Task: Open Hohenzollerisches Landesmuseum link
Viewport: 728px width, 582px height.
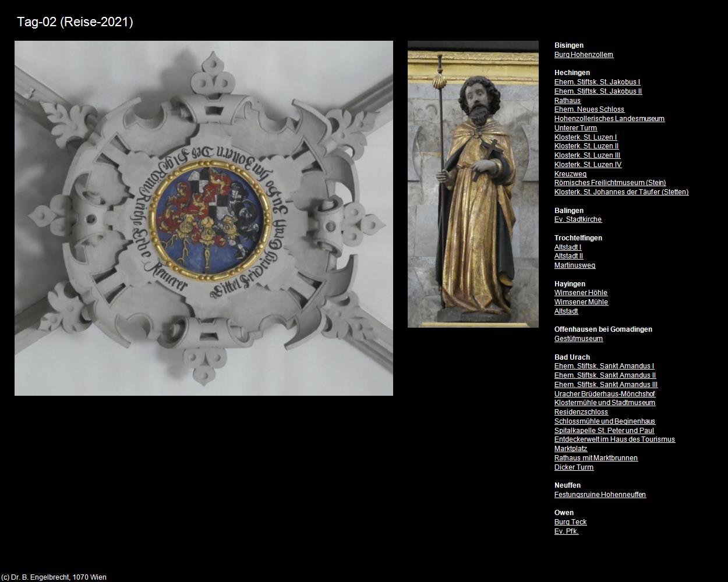Action: coord(609,119)
